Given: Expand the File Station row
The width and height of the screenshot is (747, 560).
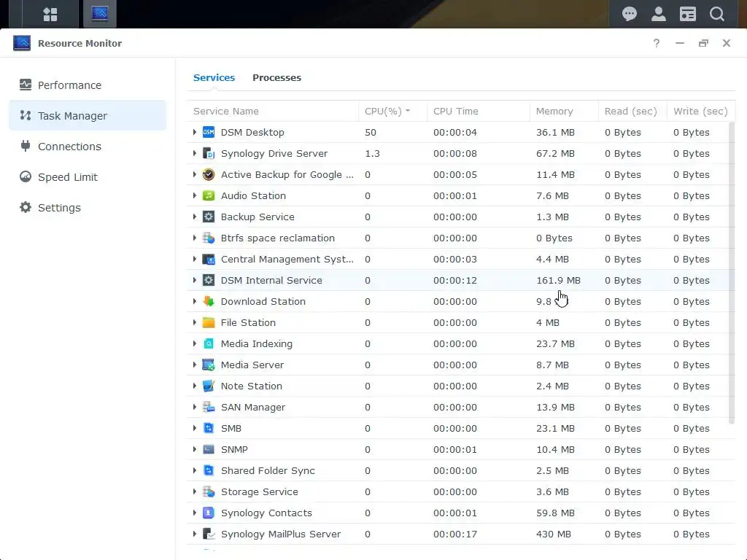Looking at the screenshot, I should 194,322.
